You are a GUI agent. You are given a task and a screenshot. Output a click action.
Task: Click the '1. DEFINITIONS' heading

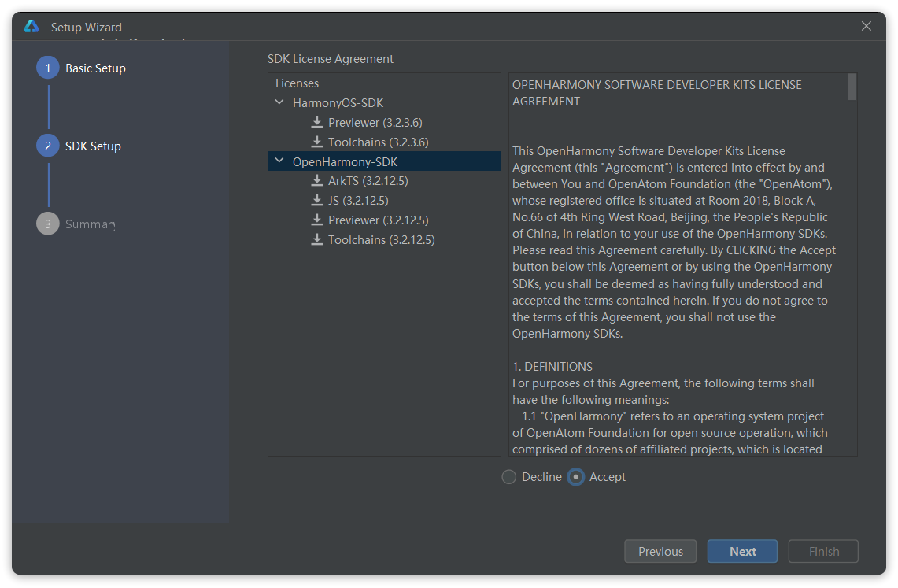552,367
